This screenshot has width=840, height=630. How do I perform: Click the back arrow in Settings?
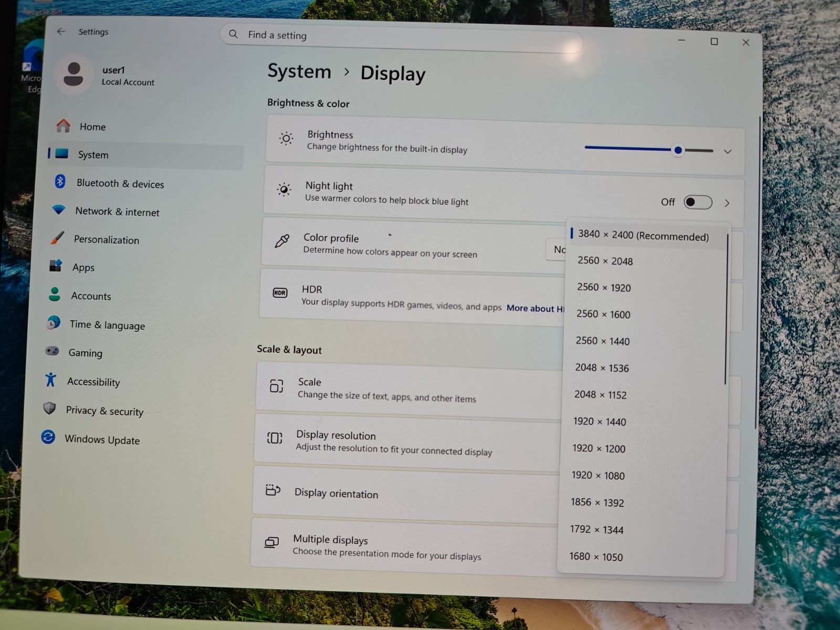(61, 31)
